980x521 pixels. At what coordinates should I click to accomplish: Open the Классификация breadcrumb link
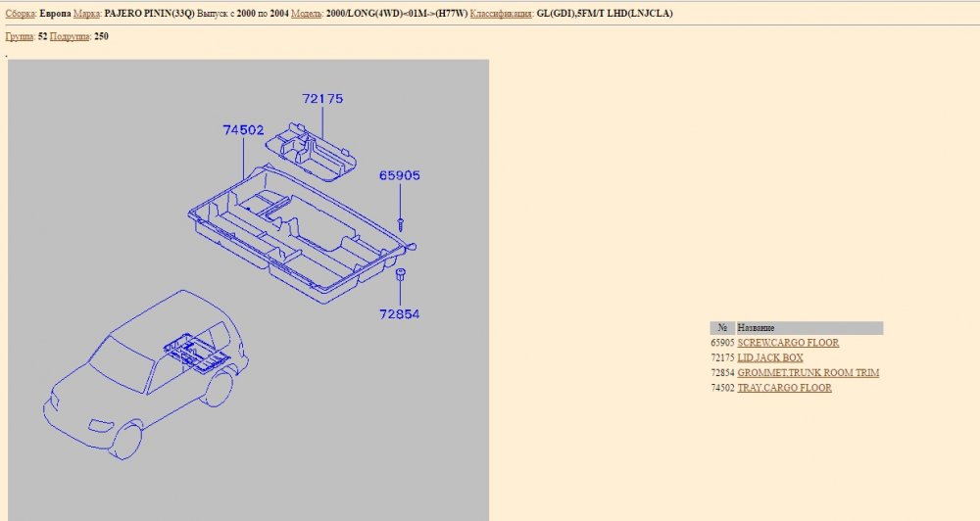tap(501, 13)
